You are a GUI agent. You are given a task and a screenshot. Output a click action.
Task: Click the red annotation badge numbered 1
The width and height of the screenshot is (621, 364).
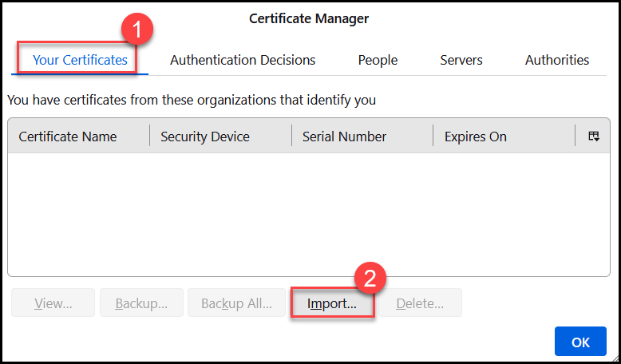[136, 30]
